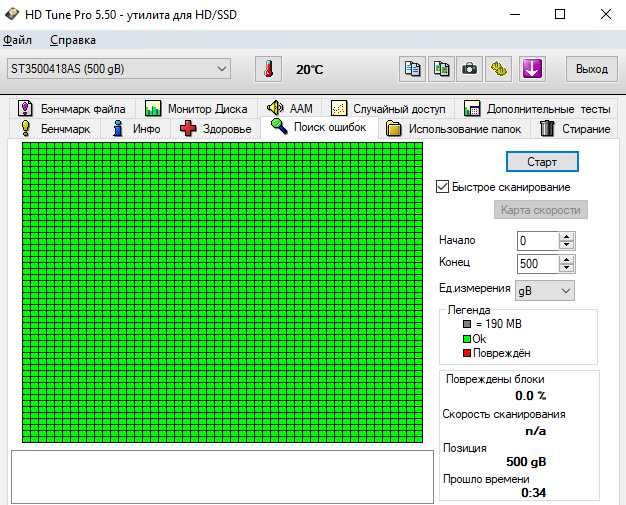Switch to the Случайный доступ tab

[x=388, y=108]
